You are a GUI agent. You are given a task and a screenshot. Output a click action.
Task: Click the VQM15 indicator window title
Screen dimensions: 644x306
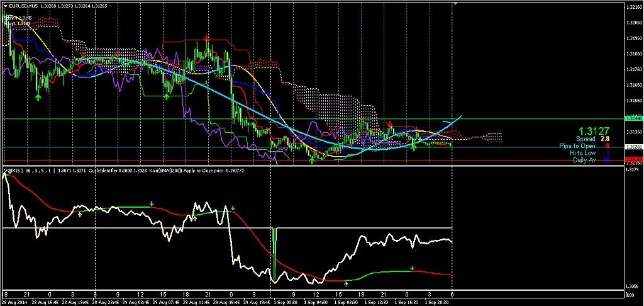(x=13, y=171)
